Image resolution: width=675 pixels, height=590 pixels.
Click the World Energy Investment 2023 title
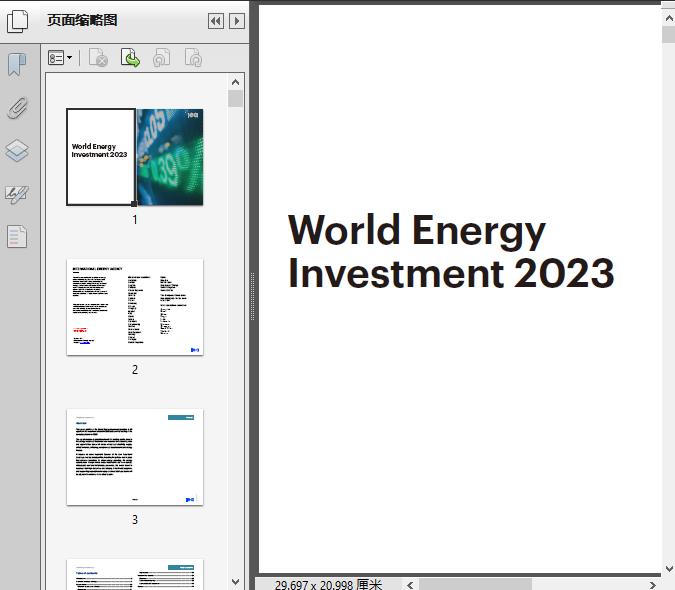451,252
